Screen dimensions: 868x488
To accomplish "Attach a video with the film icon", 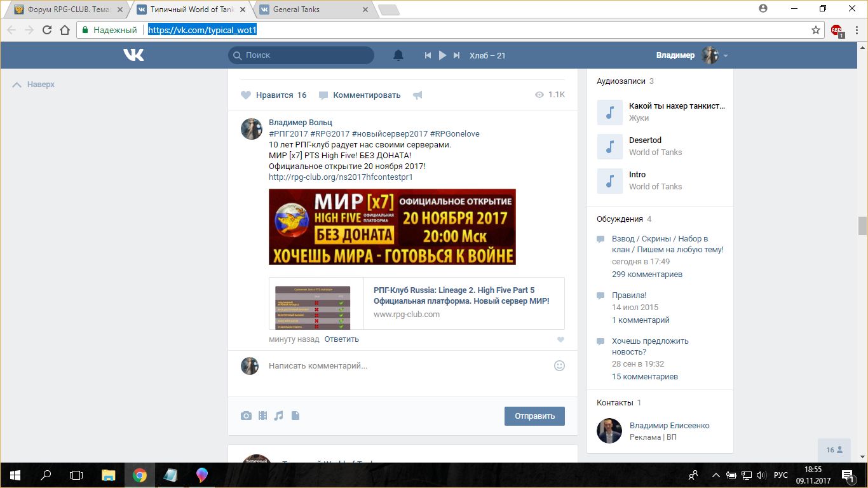I will pos(262,416).
